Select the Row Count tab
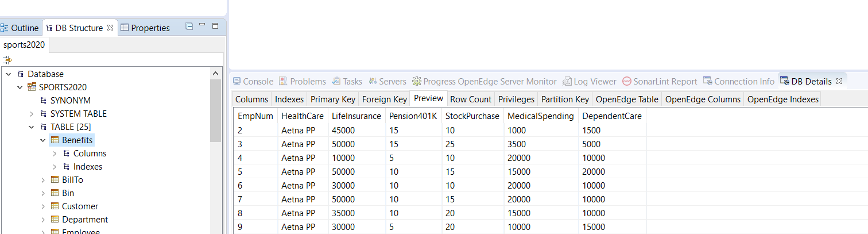Screen dimensions: 868x234 pyautogui.click(x=471, y=99)
